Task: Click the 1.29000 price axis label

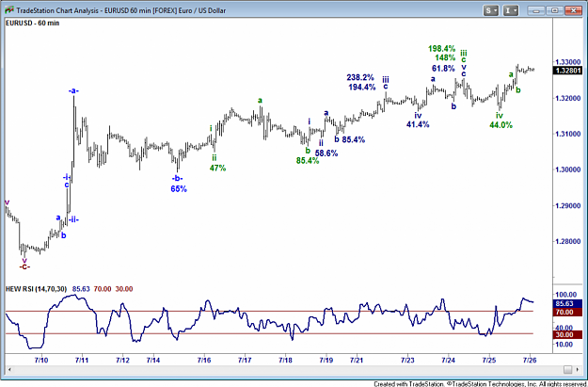Action: pyautogui.click(x=567, y=205)
